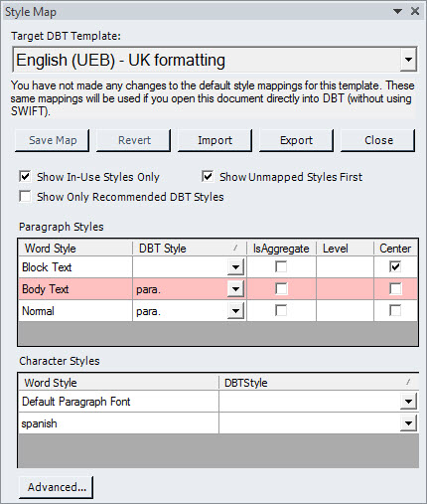Uncheck Show In-Use Styles Only

(x=26, y=176)
